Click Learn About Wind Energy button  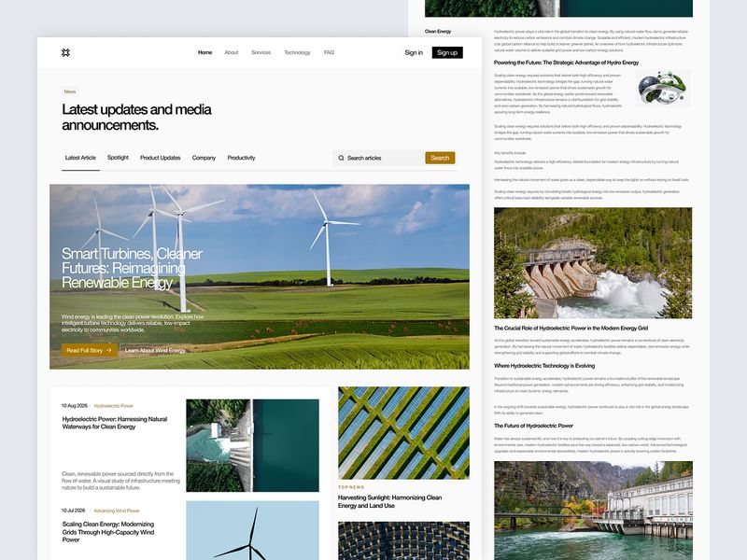click(155, 350)
